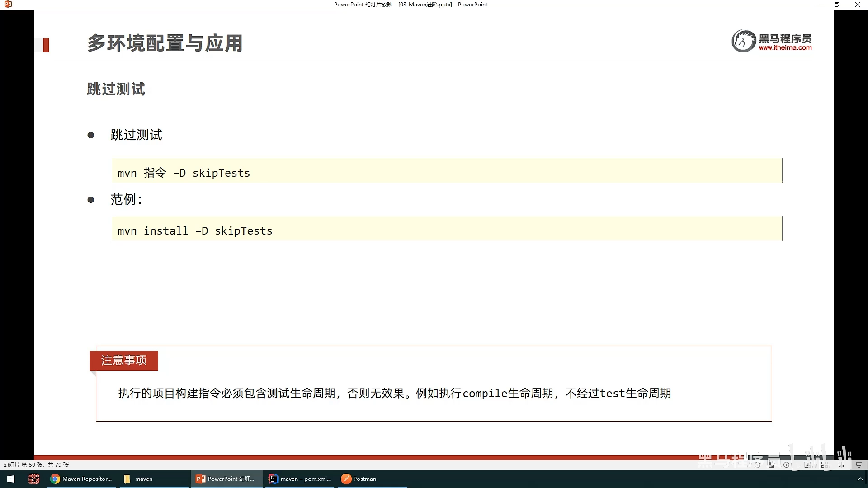868x488 pixels.
Task: Click the Slide Show view icon
Action: click(859, 465)
